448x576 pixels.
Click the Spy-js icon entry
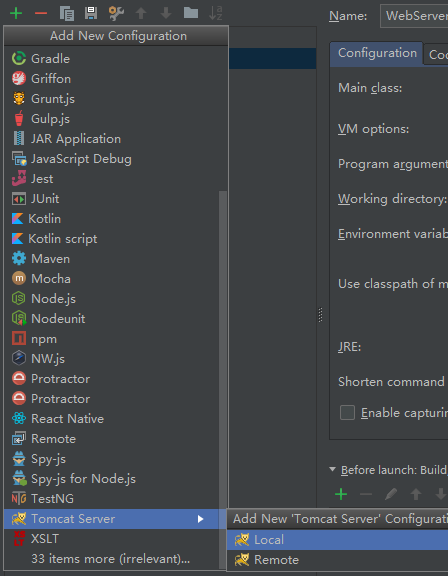19,459
